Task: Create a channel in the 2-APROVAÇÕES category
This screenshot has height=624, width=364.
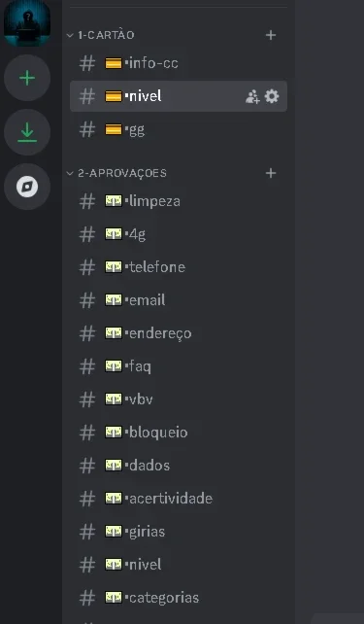Action: pos(271,173)
